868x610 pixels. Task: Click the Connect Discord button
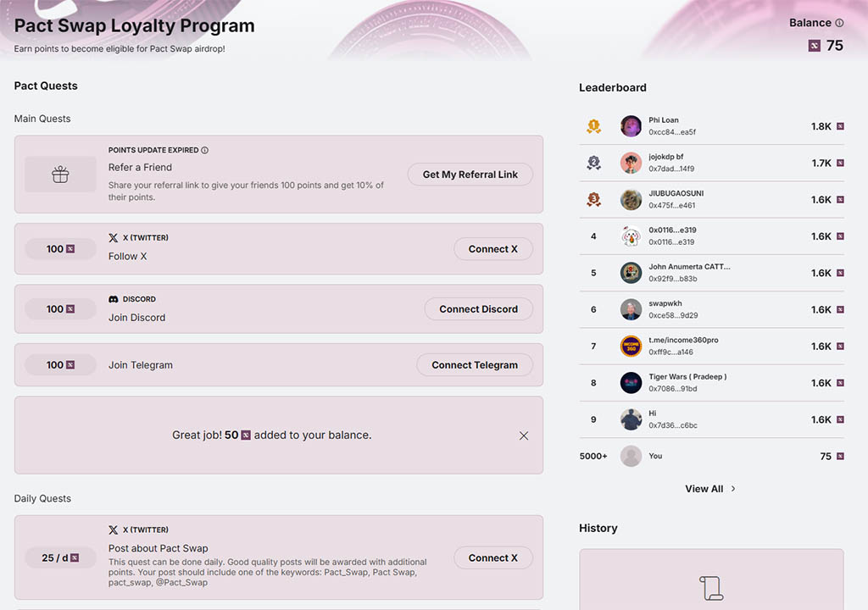tap(478, 309)
